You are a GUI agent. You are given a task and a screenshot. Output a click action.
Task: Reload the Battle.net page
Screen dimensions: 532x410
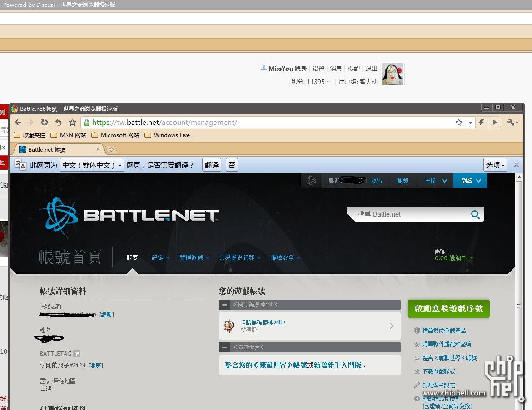click(45, 123)
